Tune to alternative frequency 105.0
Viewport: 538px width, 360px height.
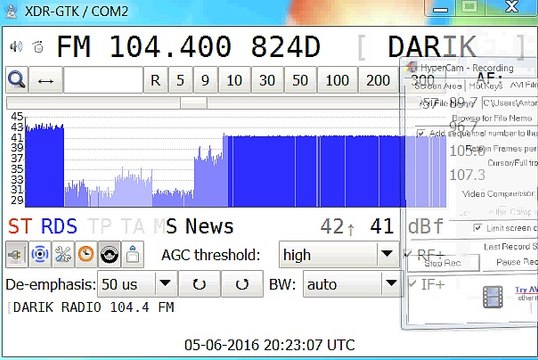pos(467,150)
